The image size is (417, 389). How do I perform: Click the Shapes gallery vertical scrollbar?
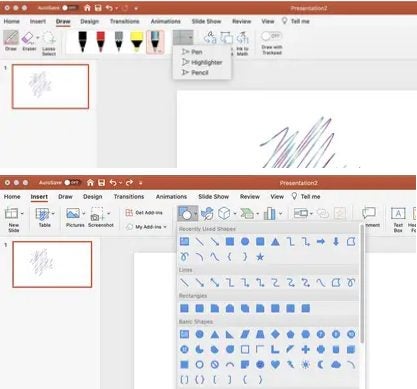pyautogui.click(x=362, y=283)
